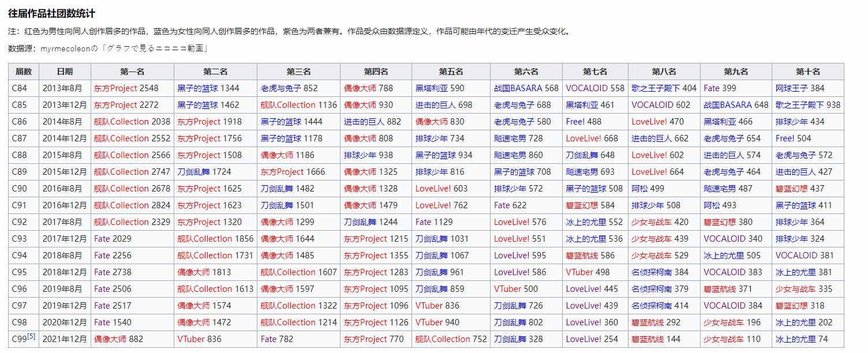Open 排球少年 in the C86 row

(792, 122)
